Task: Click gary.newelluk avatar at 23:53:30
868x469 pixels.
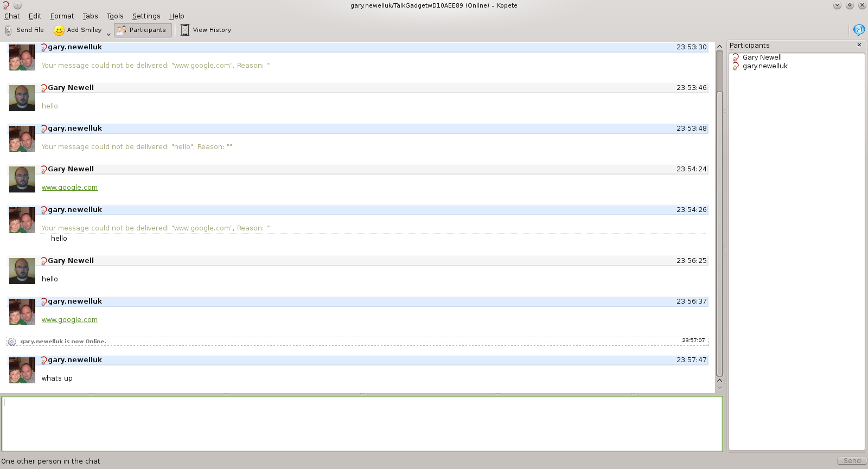Action: (x=22, y=57)
